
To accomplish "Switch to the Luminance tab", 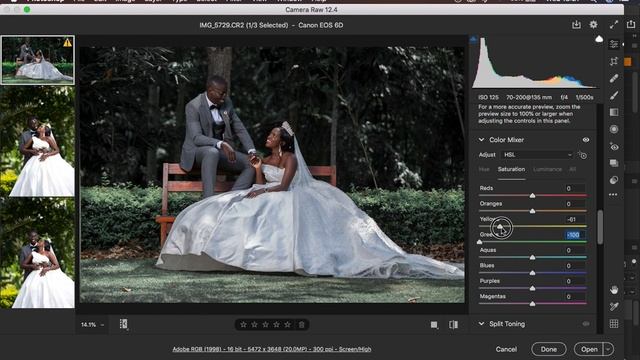I will point(547,169).
